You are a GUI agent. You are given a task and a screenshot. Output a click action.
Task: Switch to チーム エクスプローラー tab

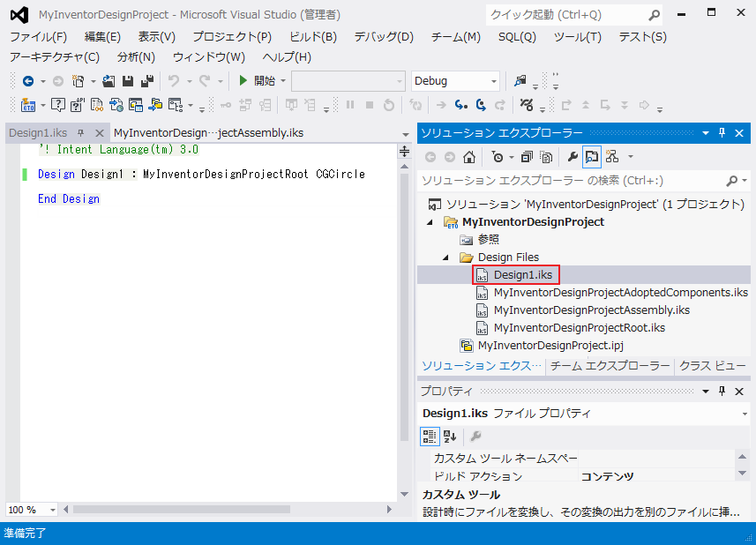point(610,366)
